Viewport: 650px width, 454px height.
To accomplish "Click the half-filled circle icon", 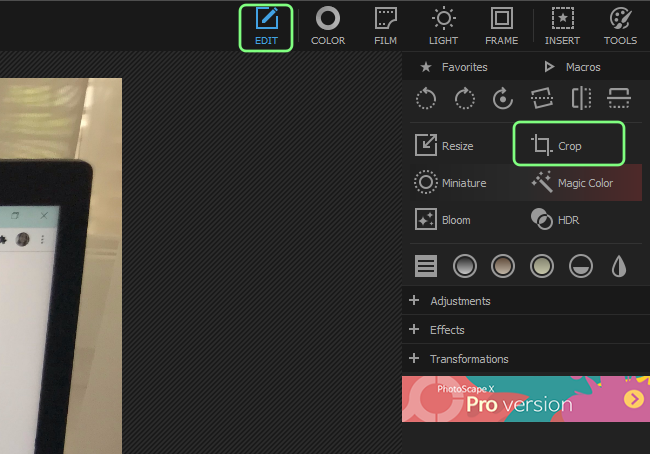I will point(581,266).
